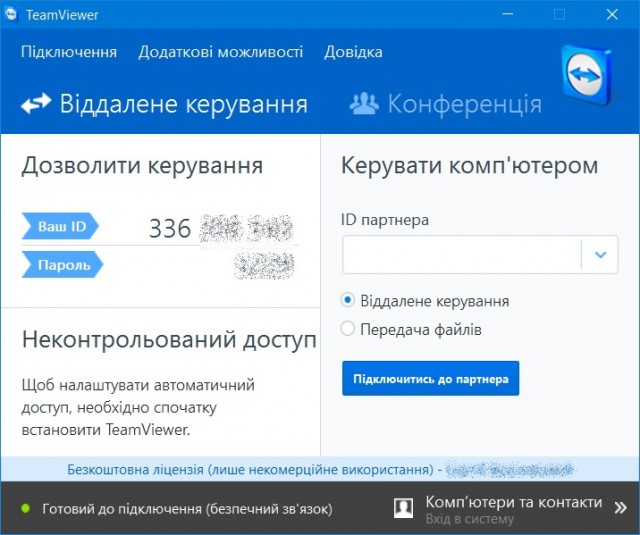The image size is (640, 535).
Task: Click the TeamViewer title bar icon
Action: pos(11,15)
